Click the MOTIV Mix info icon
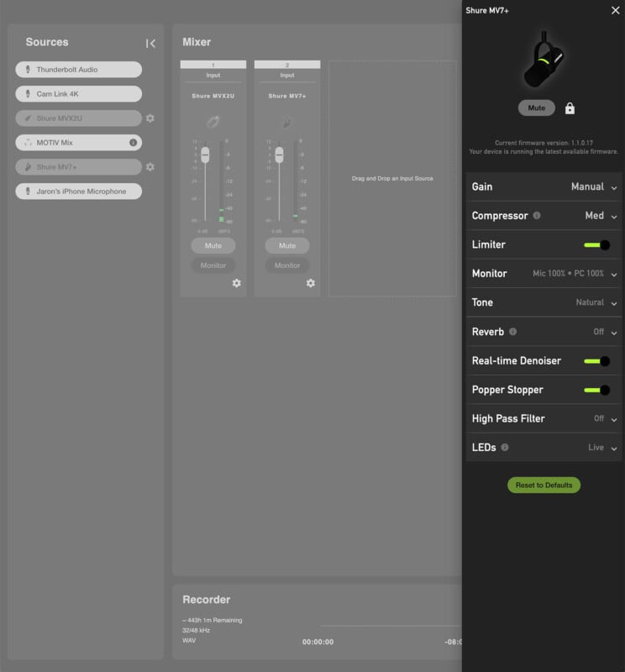 pyautogui.click(x=133, y=143)
